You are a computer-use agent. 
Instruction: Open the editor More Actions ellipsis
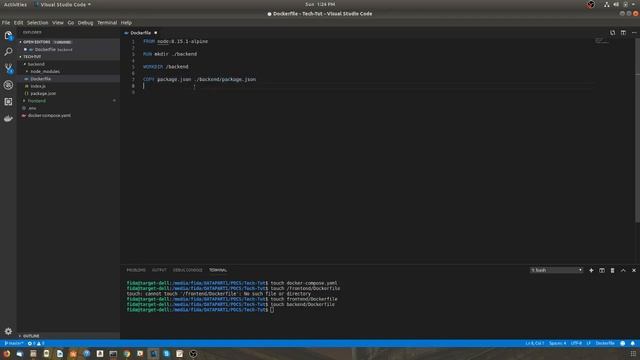pyautogui.click(x=634, y=33)
